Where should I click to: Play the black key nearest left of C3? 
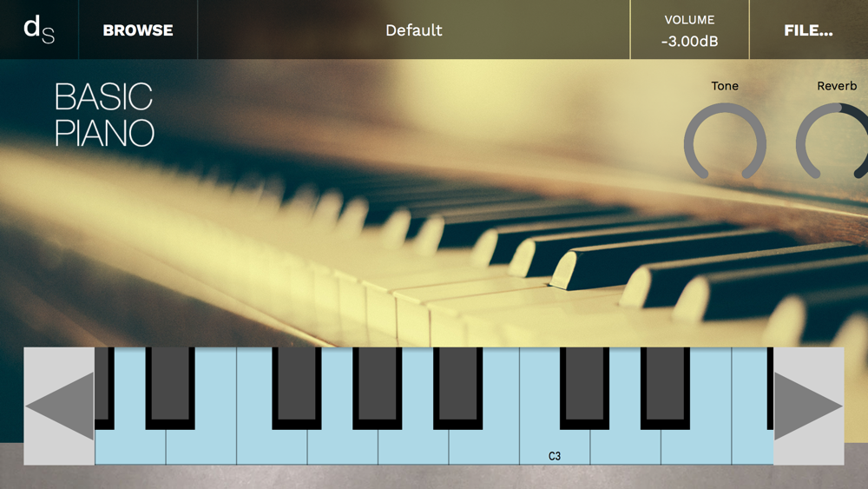pyautogui.click(x=457, y=387)
